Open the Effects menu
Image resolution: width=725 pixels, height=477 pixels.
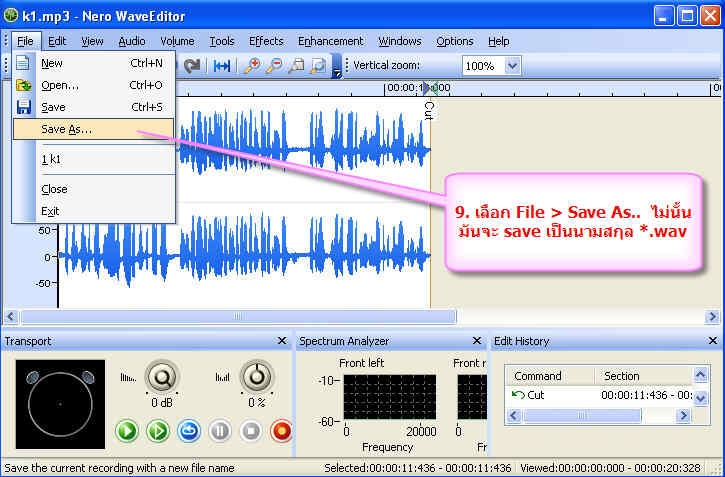[266, 41]
